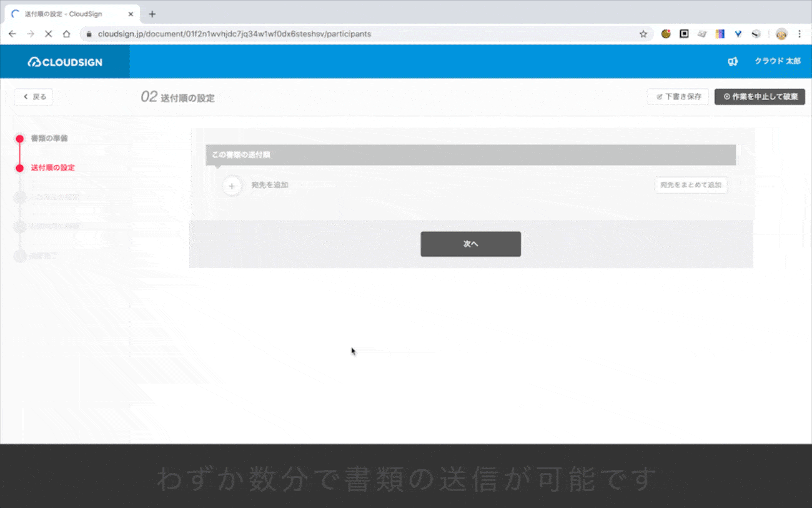Viewport: 812px width, 508px height.
Task: Click 宛先をまとめて追加 button
Action: [x=691, y=185]
